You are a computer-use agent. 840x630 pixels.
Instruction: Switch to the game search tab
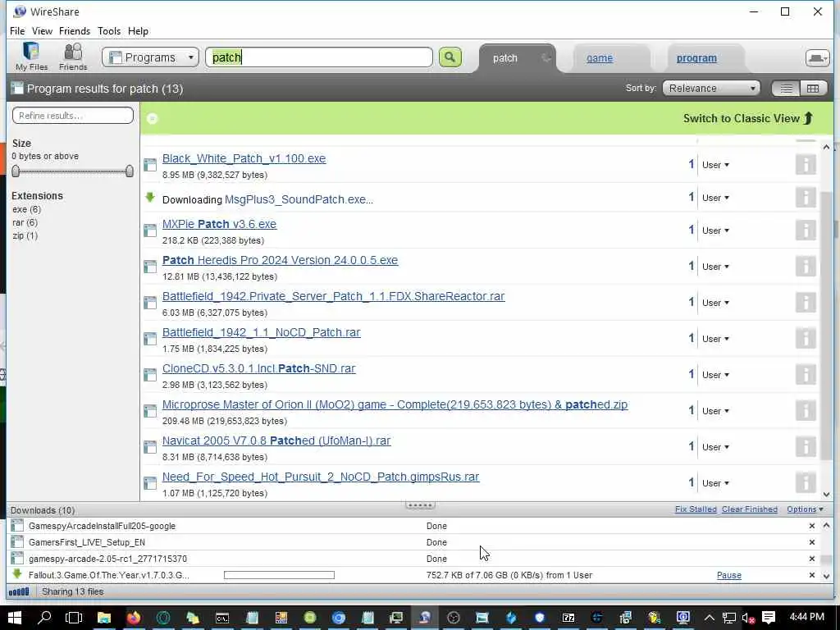(x=600, y=58)
